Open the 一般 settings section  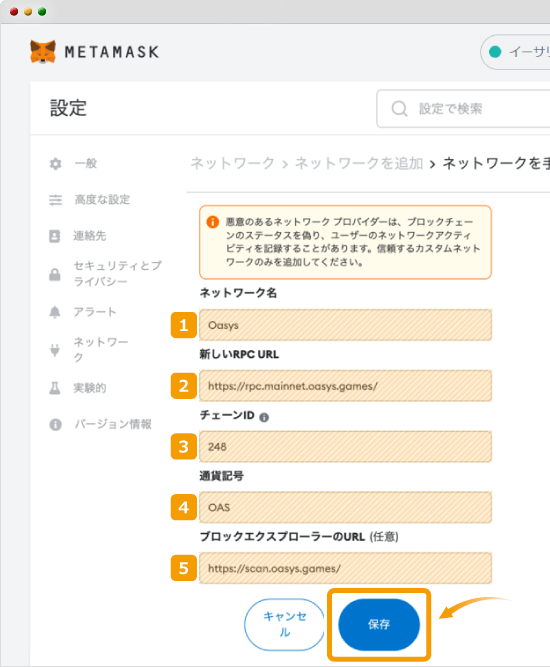86,164
